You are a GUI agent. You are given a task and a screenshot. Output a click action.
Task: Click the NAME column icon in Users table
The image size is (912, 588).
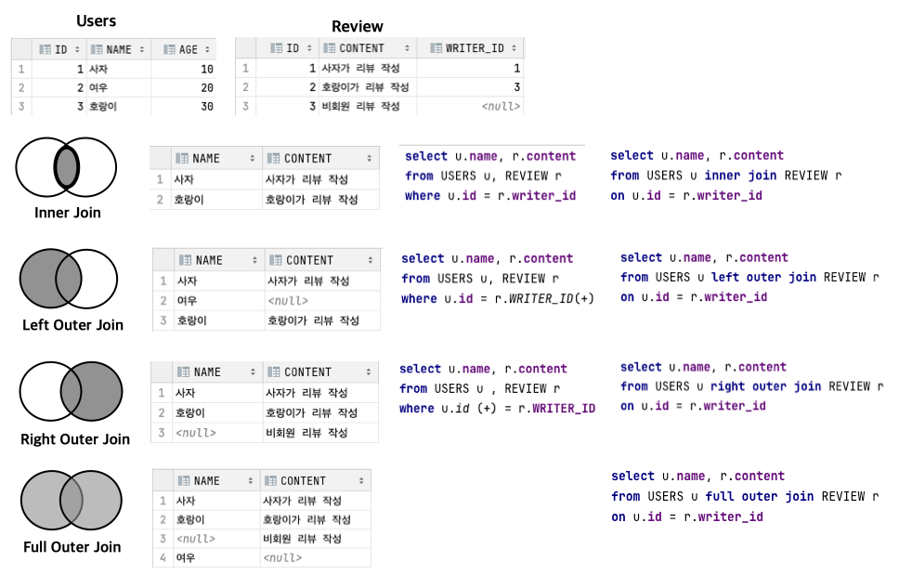[x=97, y=49]
